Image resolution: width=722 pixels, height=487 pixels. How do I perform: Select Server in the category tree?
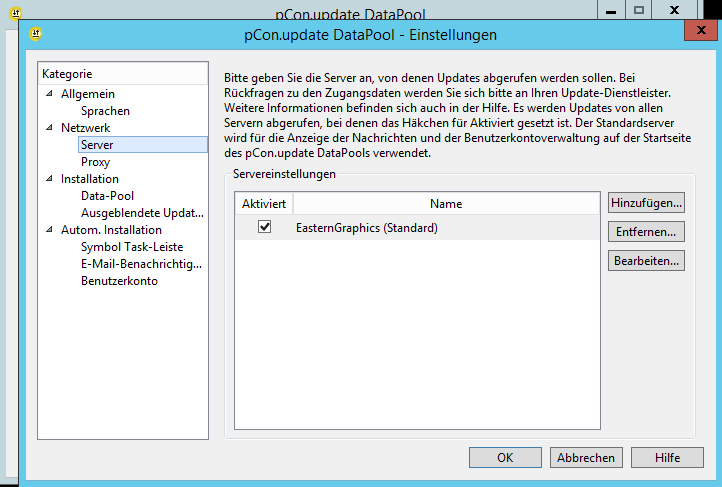[143, 145]
